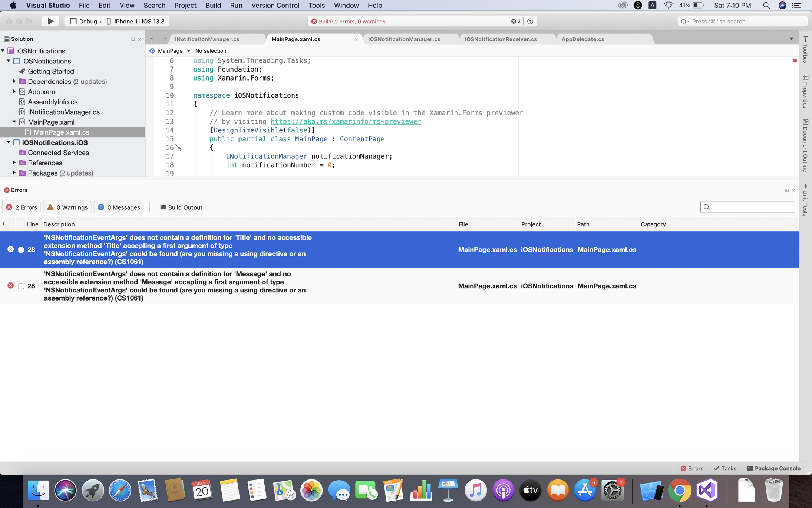Viewport: 812px width, 508px height.
Task: Select AssemblyInfo.cs in solution tree
Action: (53, 102)
